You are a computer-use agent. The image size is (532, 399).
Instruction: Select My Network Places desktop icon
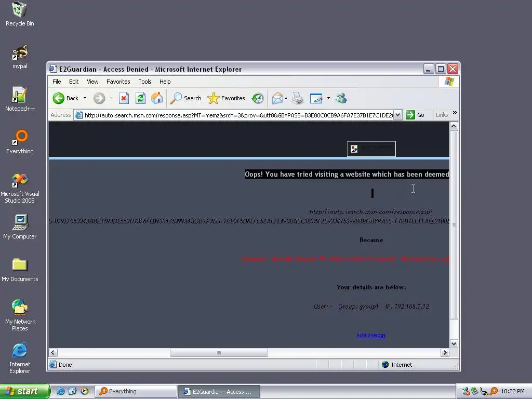coord(20,315)
